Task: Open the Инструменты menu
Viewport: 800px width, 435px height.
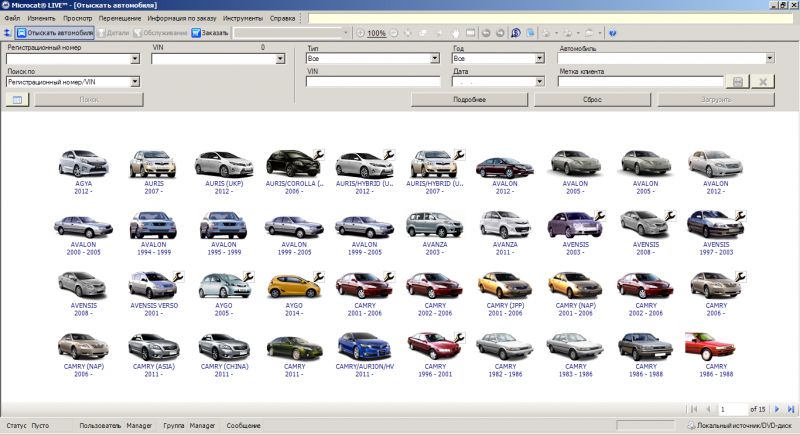Action: point(243,18)
